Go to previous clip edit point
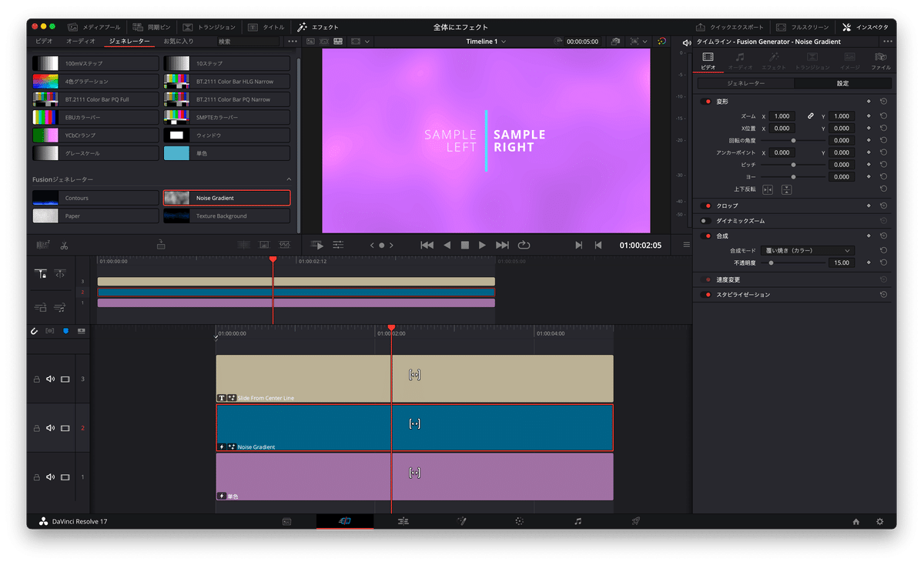The image size is (924, 565). coord(598,246)
